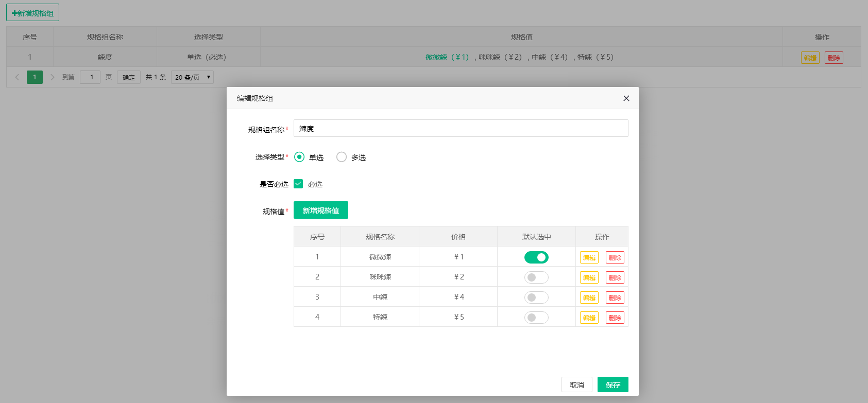Edit the 微微辣 spec value row
This screenshot has height=403, width=868.
pyautogui.click(x=589, y=257)
